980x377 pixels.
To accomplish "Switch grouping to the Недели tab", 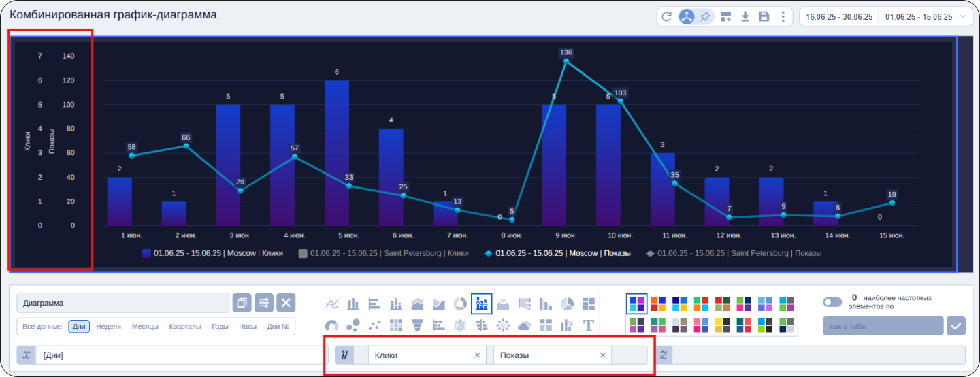I will [108, 327].
